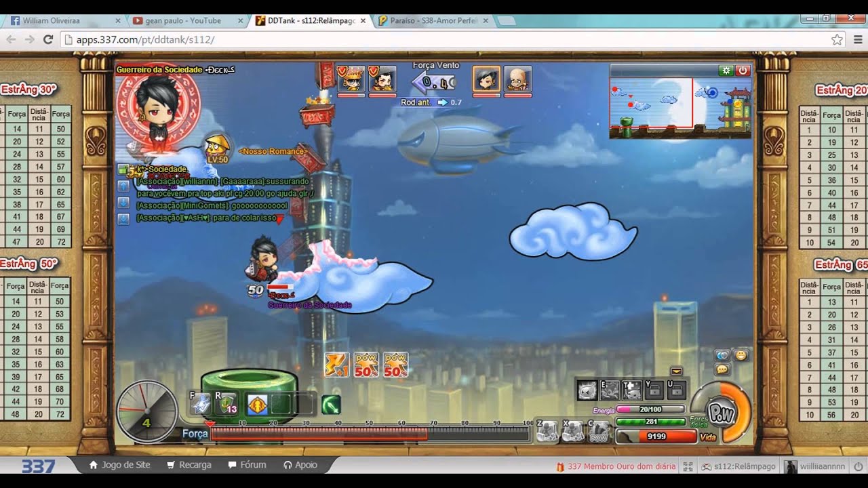This screenshot has height=488, width=868.
Task: Select first teammate portrait with crown hair
Action: 351,79
